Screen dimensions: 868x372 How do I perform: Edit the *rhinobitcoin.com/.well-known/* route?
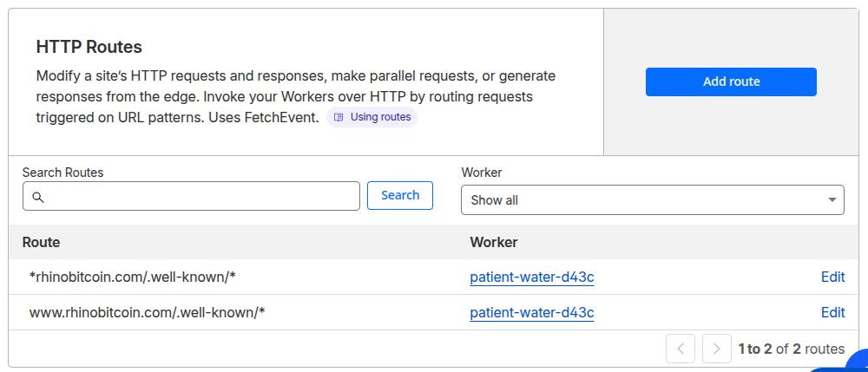832,277
